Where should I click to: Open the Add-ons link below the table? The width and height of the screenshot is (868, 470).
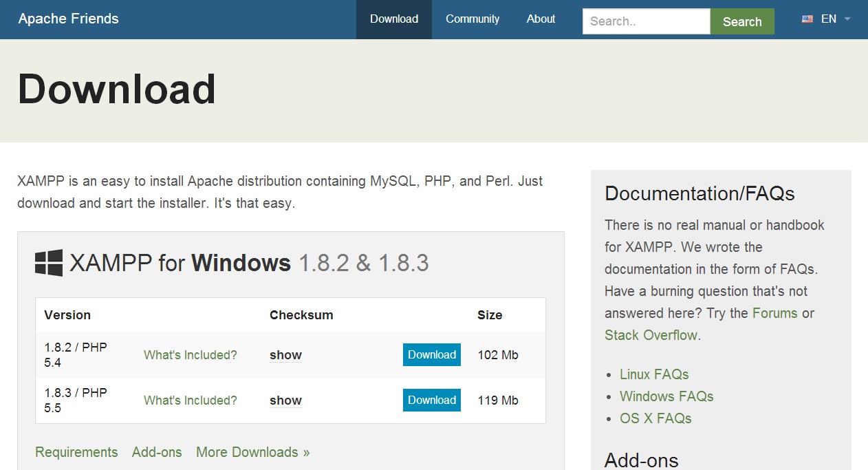pyautogui.click(x=157, y=452)
